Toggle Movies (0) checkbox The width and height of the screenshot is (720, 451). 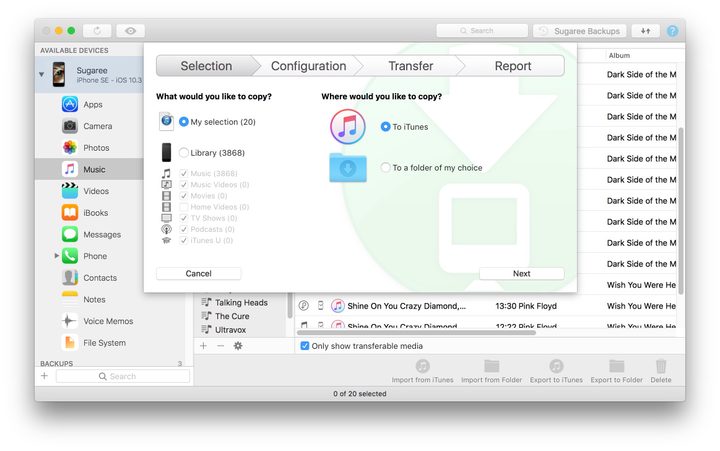(184, 196)
